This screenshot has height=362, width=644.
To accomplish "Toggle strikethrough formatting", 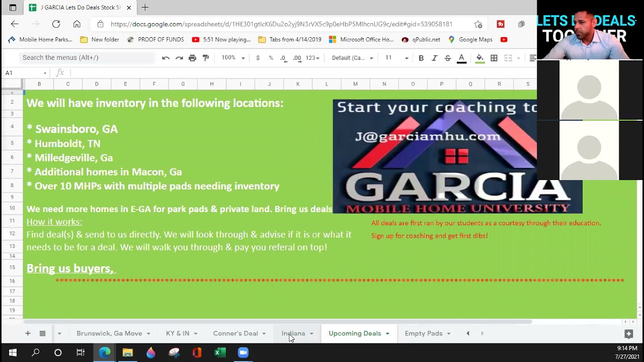I will 447,58.
